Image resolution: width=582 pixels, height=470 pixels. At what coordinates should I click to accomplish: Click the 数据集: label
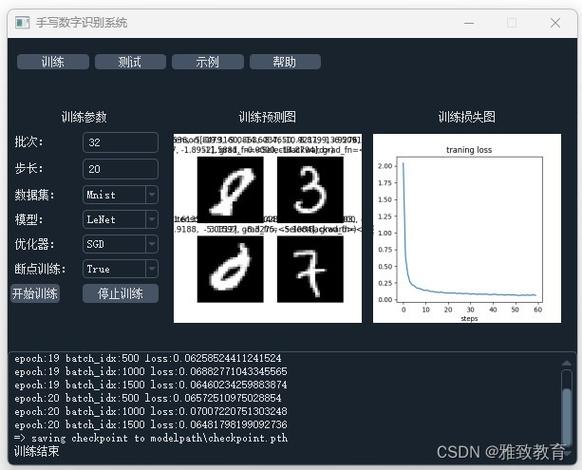[35, 195]
